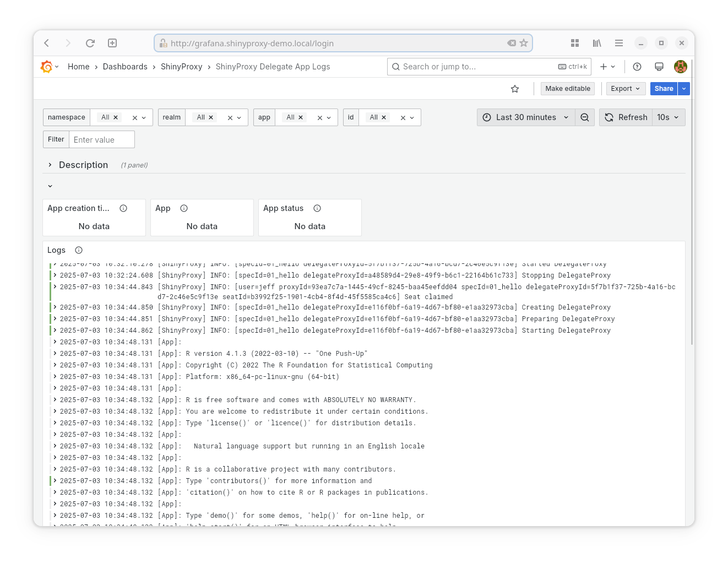This screenshot has width=728, height=563.
Task: Open the news feed monitor icon
Action: [659, 67]
